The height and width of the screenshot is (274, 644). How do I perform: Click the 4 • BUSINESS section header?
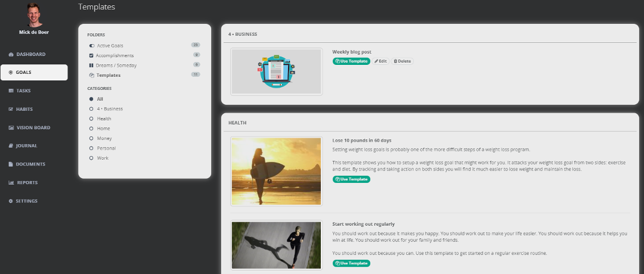[243, 35]
